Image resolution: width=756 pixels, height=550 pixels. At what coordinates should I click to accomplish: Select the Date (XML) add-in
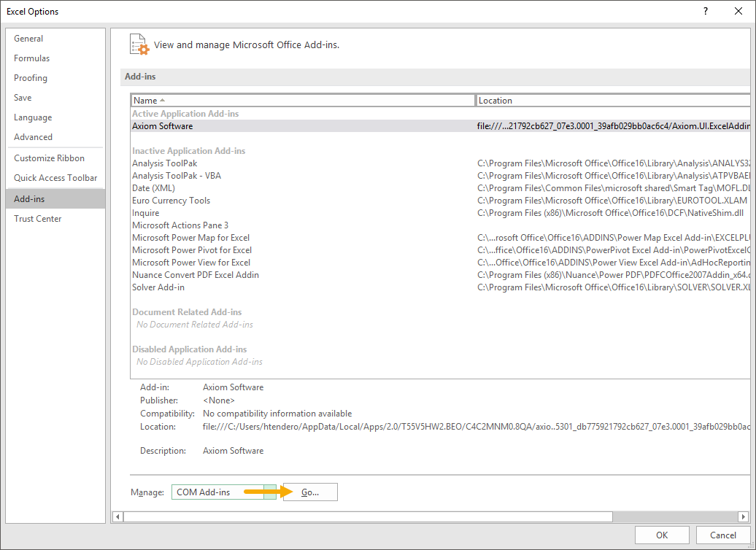click(x=441, y=188)
